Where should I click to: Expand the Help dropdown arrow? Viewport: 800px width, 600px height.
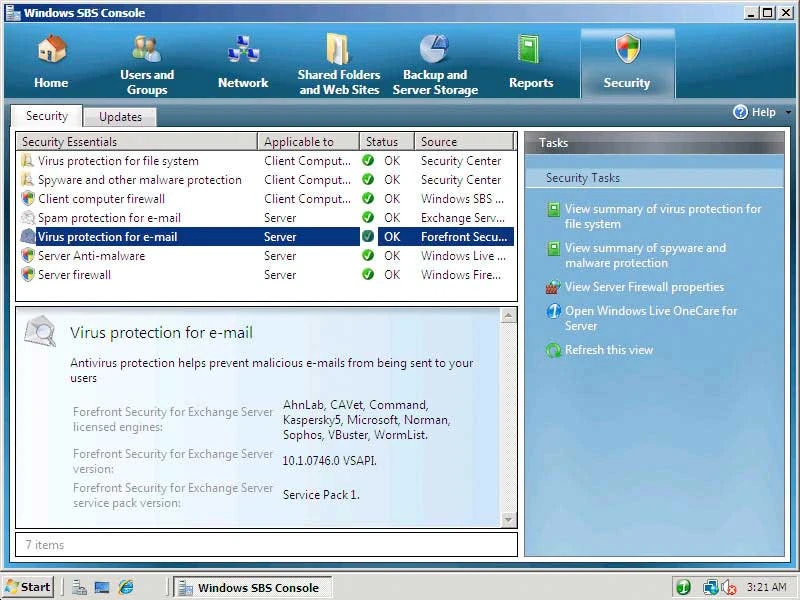tap(788, 112)
